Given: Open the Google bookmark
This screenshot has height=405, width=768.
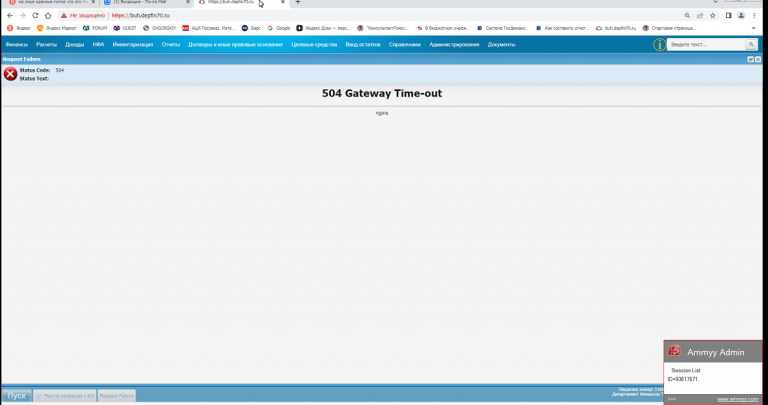Looking at the screenshot, I should point(279,28).
